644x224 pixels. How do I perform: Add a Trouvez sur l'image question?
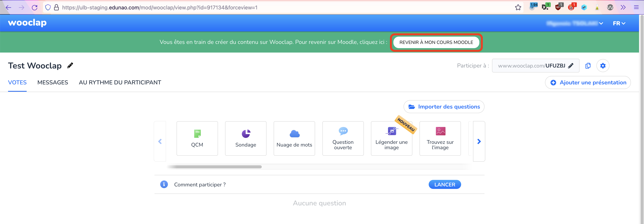pos(440,138)
